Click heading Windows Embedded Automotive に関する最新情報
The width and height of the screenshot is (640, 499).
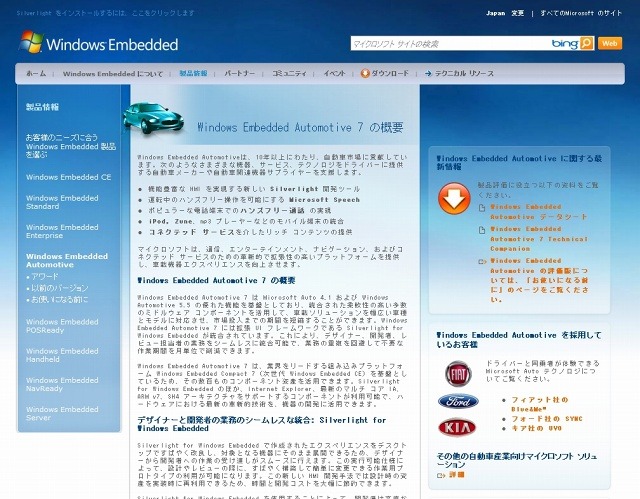[519, 162]
